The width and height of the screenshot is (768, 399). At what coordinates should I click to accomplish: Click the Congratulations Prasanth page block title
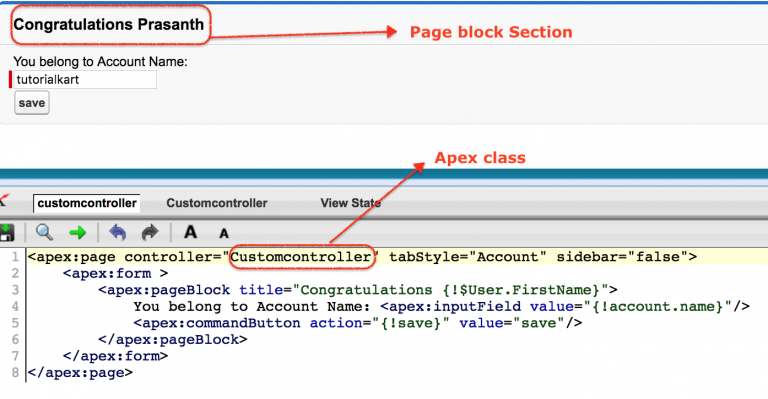point(109,24)
